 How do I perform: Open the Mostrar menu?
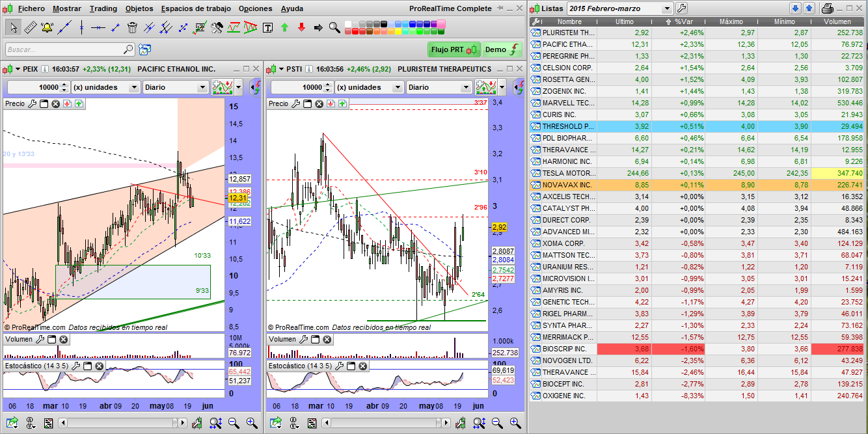click(67, 8)
